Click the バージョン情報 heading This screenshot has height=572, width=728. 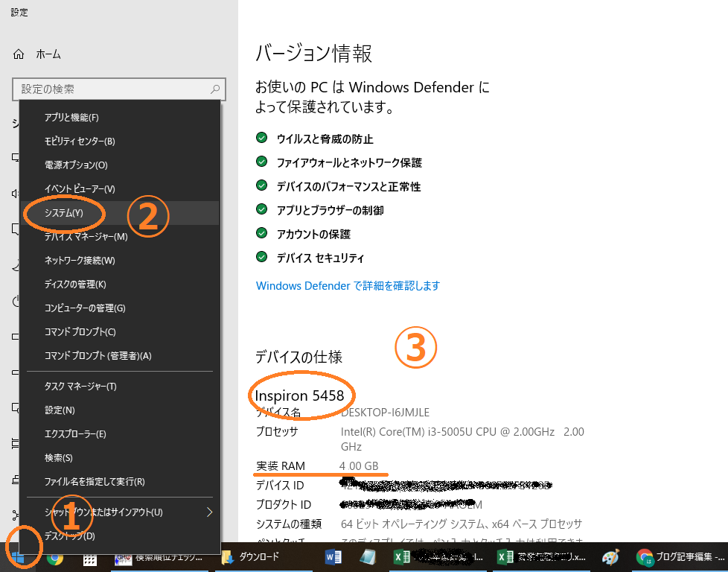(x=314, y=54)
